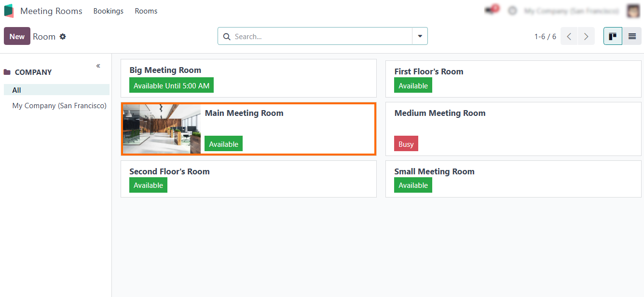Switch to Kanban view
Viewport: 644px width, 297px height.
click(613, 36)
